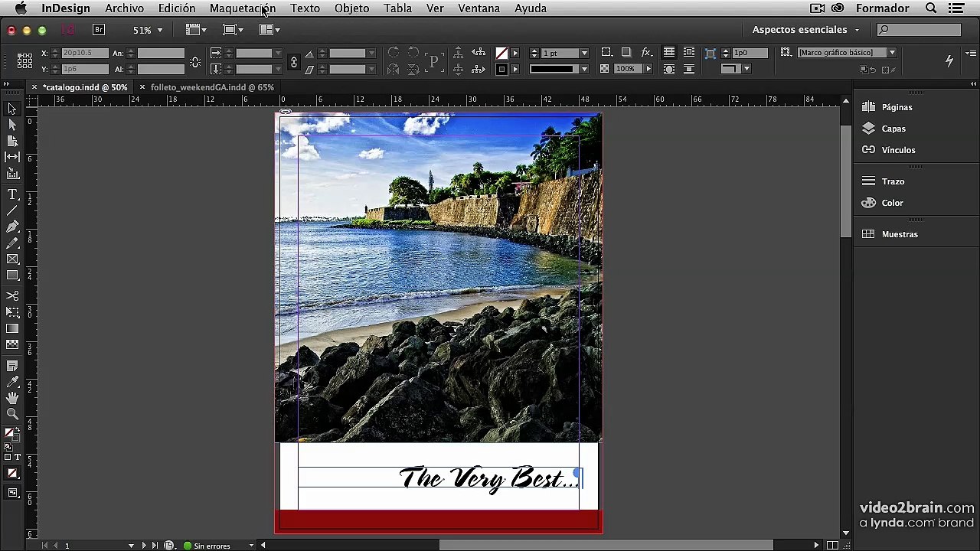
Task: Click the Quick Apply lightning icon
Action: (949, 60)
